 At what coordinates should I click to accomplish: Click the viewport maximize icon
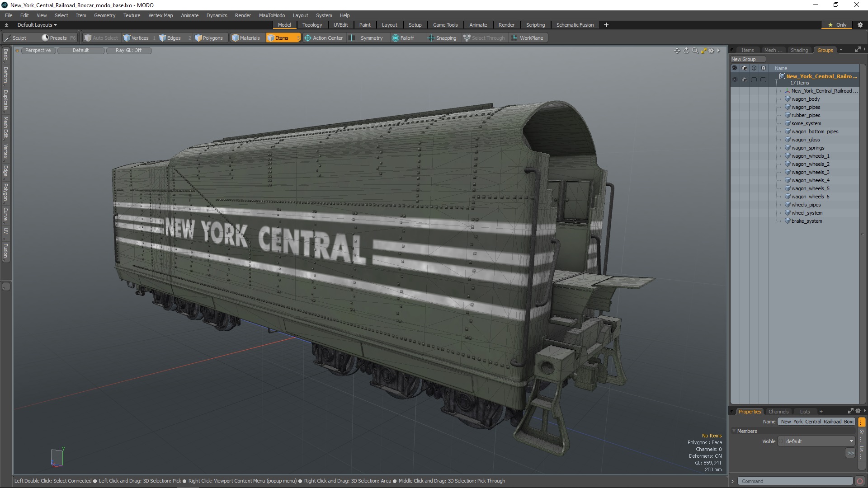coord(703,51)
